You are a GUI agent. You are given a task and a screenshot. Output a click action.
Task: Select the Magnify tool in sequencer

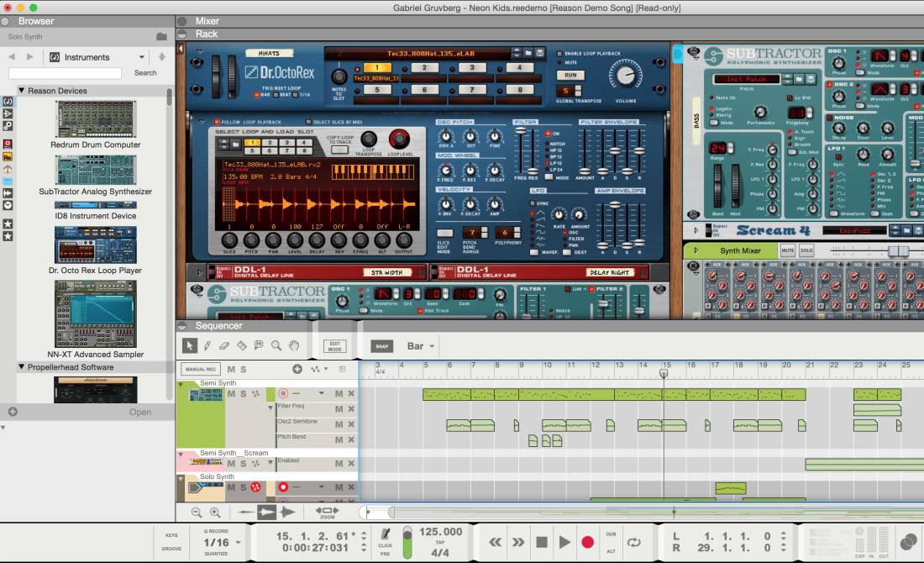[276, 345]
